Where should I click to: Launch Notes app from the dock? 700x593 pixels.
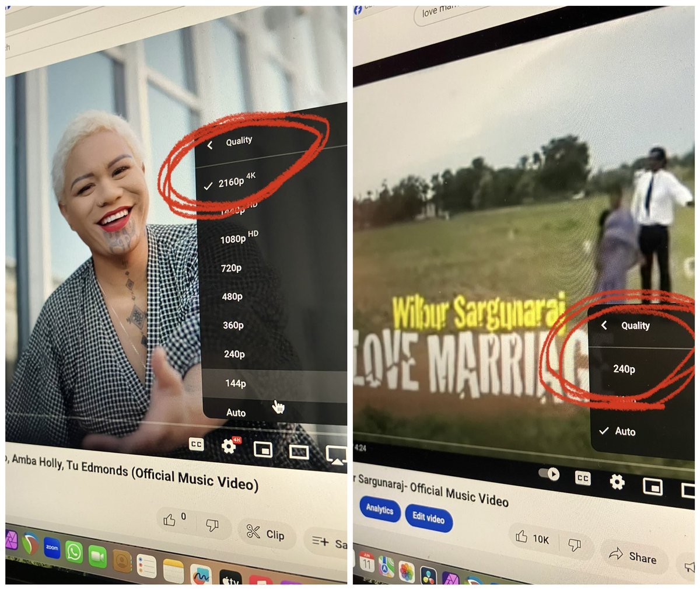[173, 570]
